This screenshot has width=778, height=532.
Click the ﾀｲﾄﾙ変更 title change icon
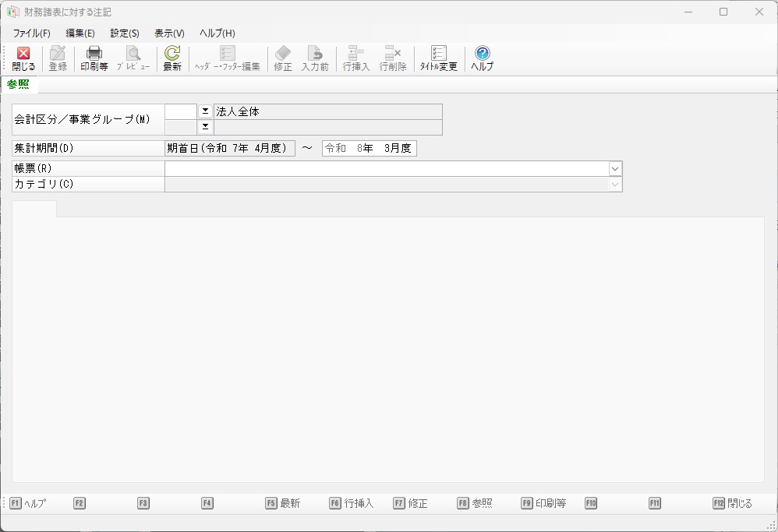click(439, 54)
